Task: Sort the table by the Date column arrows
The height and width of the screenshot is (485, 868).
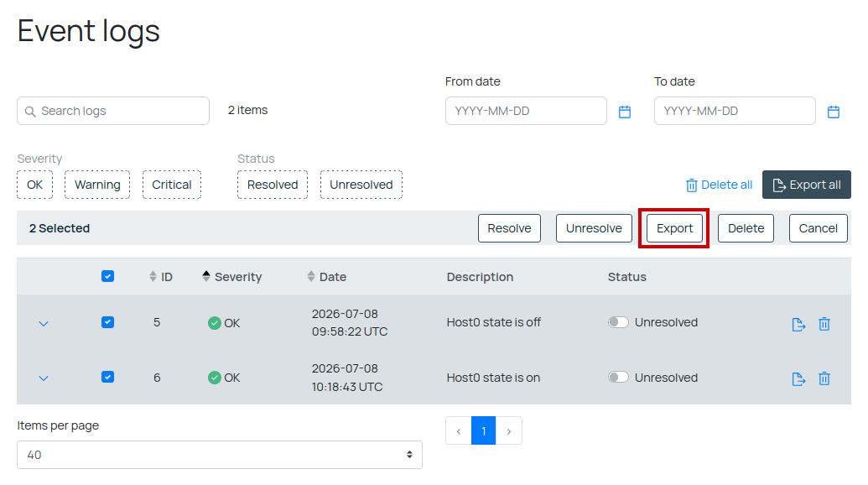Action: [311, 276]
